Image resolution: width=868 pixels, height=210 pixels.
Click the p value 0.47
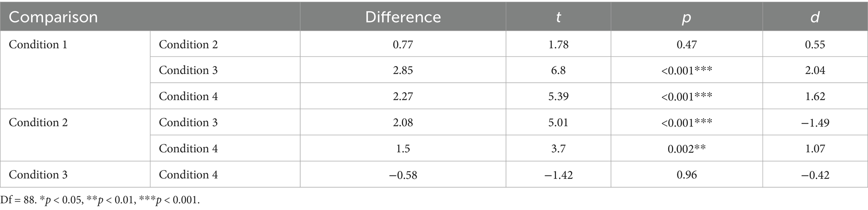(x=687, y=45)
